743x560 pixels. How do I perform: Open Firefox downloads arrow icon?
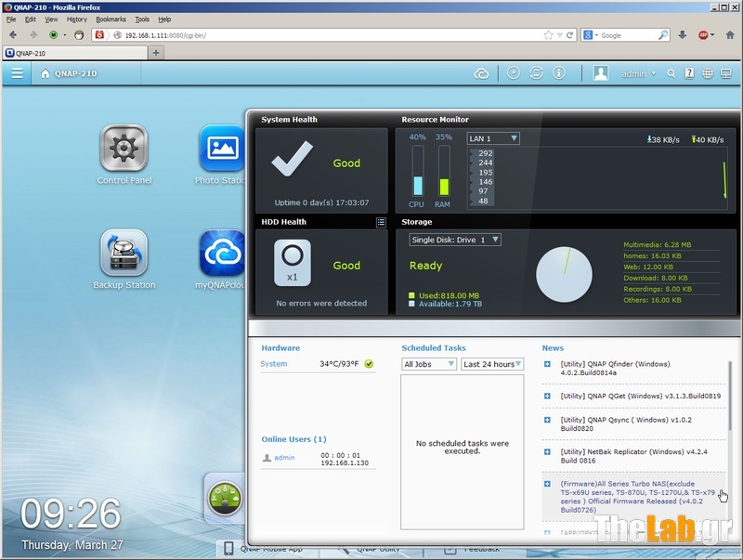[683, 35]
